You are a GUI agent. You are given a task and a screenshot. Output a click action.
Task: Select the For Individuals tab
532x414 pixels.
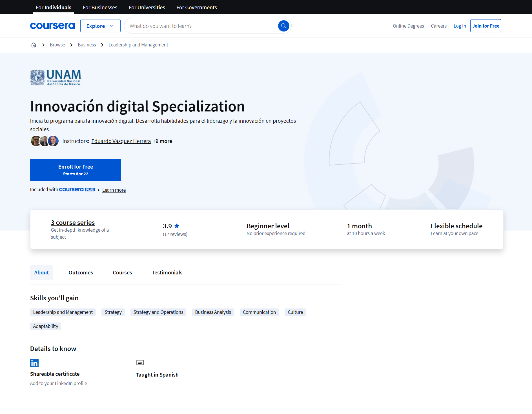click(54, 7)
